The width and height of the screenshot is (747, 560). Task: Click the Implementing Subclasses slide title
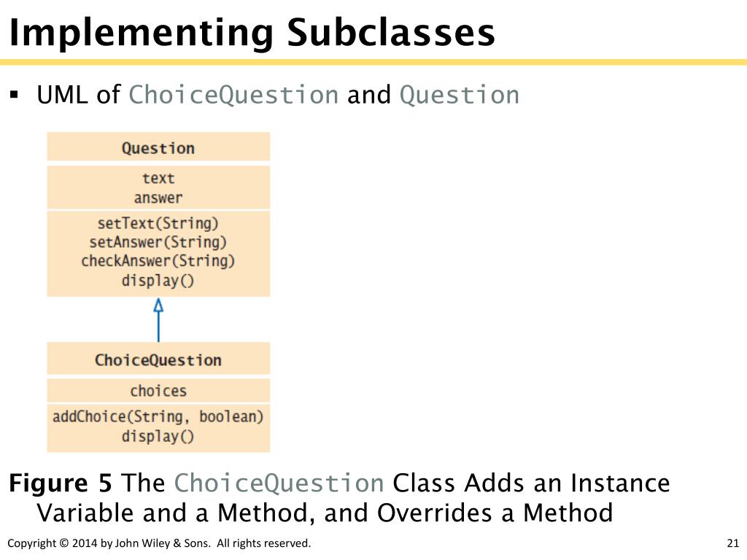[252, 32]
